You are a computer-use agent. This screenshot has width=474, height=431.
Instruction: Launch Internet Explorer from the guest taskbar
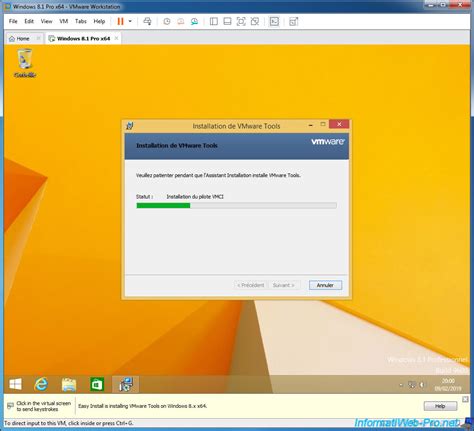(41, 384)
